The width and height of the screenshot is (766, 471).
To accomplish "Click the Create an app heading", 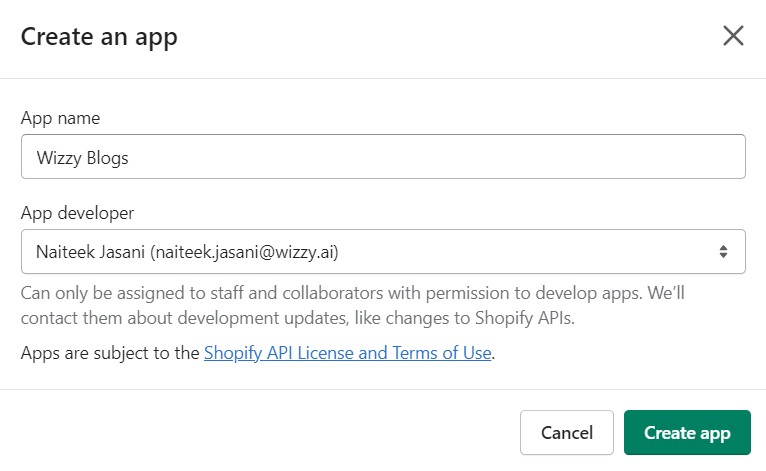I will pos(99,37).
